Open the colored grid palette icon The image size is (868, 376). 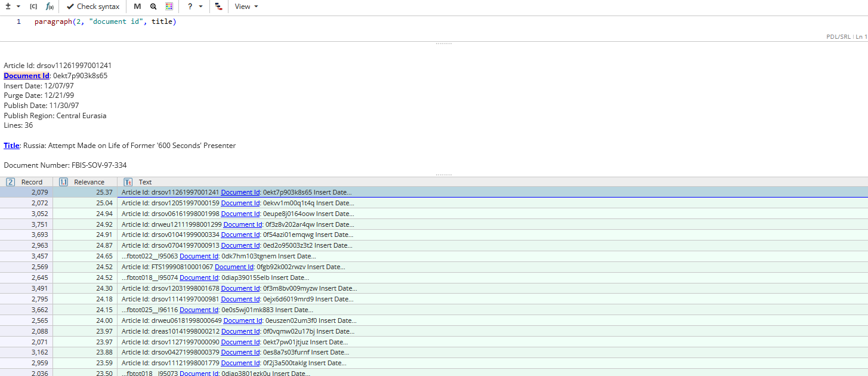(169, 7)
